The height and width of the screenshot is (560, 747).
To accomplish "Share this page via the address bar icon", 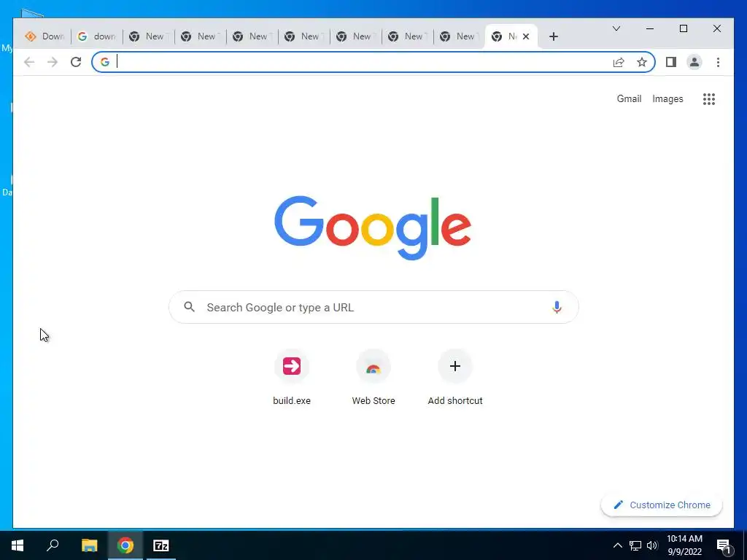I will 619,62.
